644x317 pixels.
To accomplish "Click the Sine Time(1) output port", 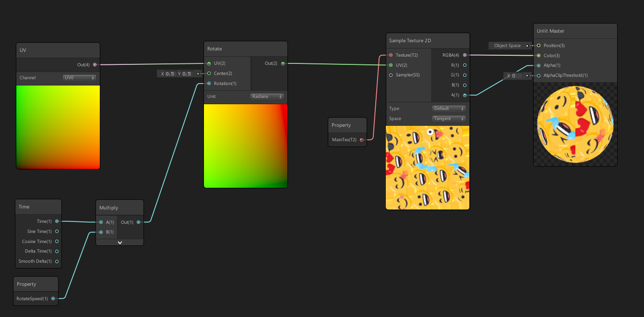I will pos(57,231).
